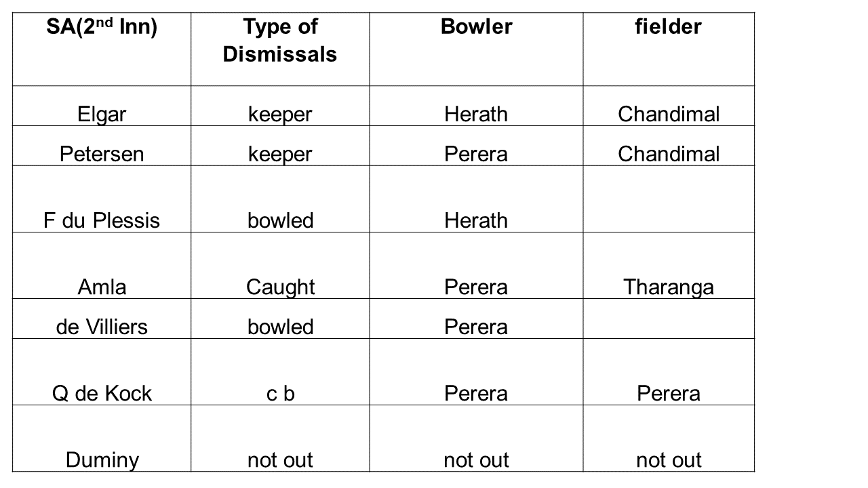
Task: Click the 'de Villiers' cell
Action: click(x=102, y=327)
